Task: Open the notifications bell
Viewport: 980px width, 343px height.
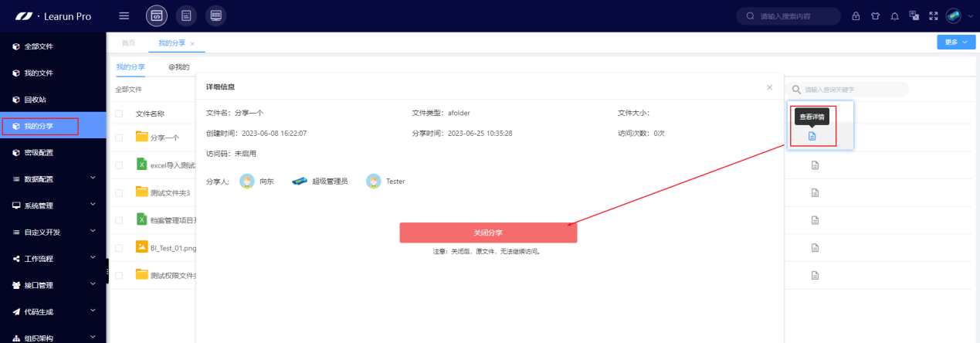Action: click(894, 16)
